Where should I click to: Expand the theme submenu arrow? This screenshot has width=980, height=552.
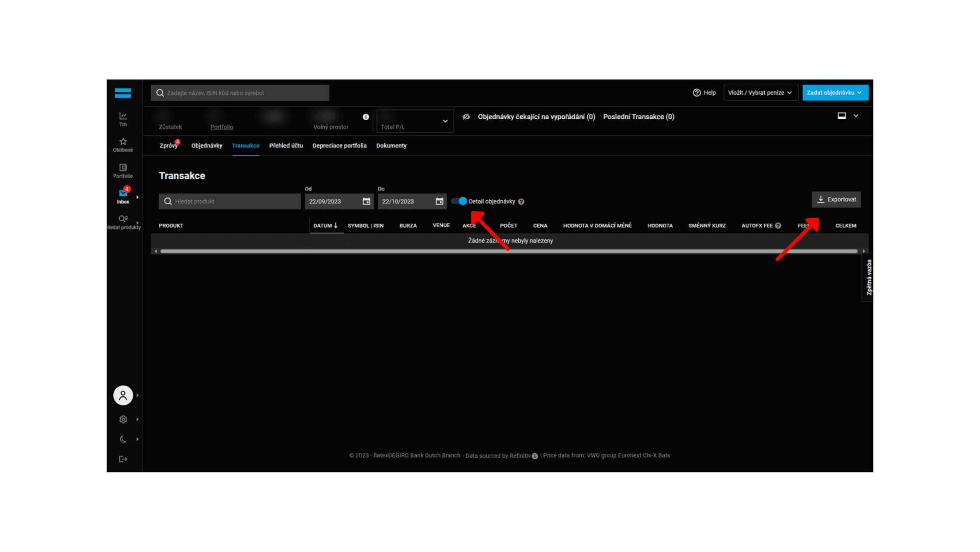[137, 439]
